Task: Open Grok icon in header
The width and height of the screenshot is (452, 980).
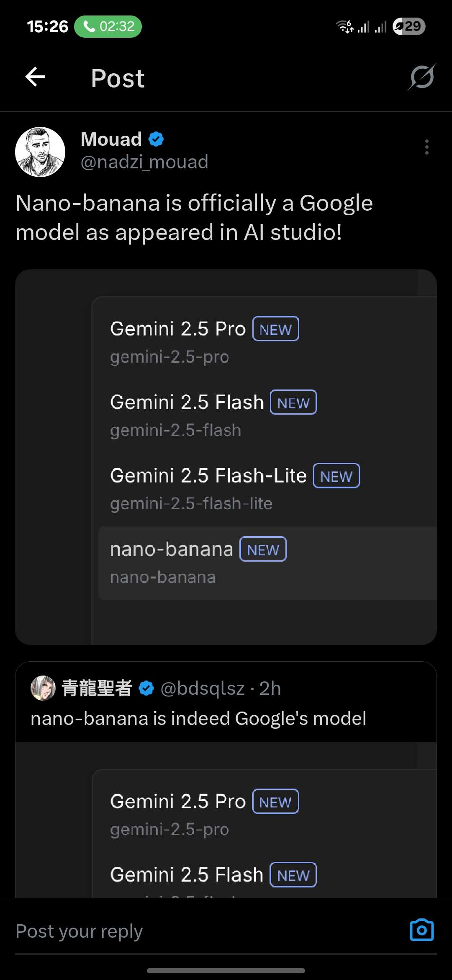Action: [x=422, y=77]
